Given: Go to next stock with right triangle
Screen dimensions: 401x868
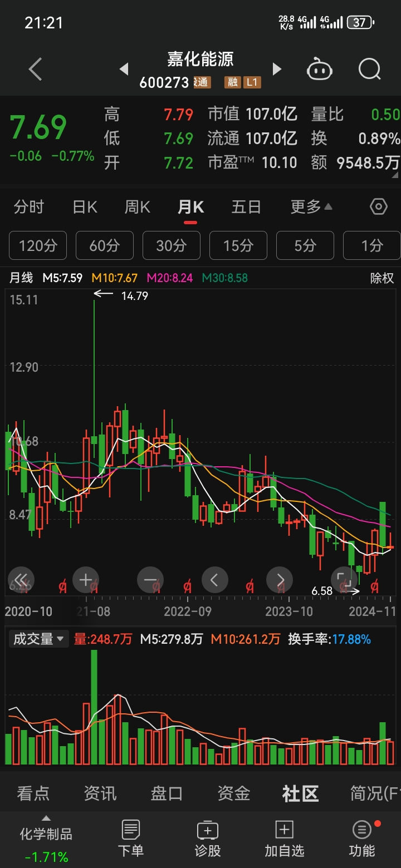Looking at the screenshot, I should [277, 70].
